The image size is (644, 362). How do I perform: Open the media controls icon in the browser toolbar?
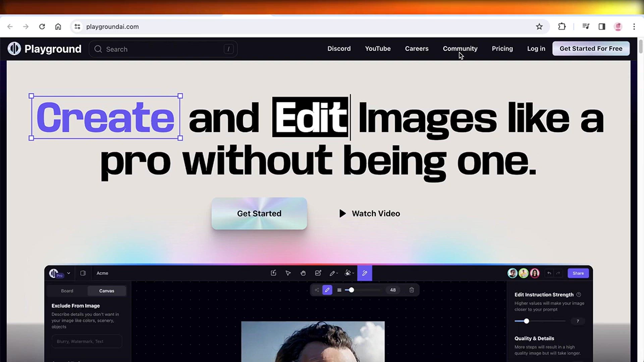coord(586,26)
